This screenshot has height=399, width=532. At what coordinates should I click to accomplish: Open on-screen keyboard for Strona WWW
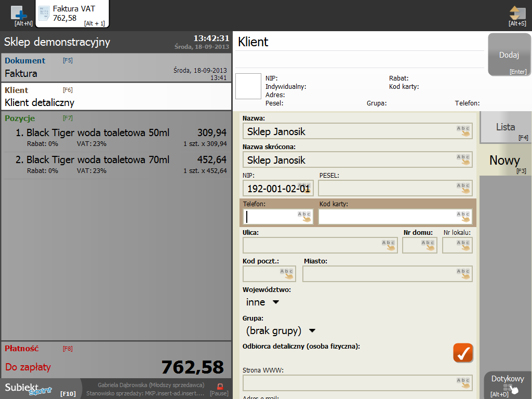pos(463,383)
